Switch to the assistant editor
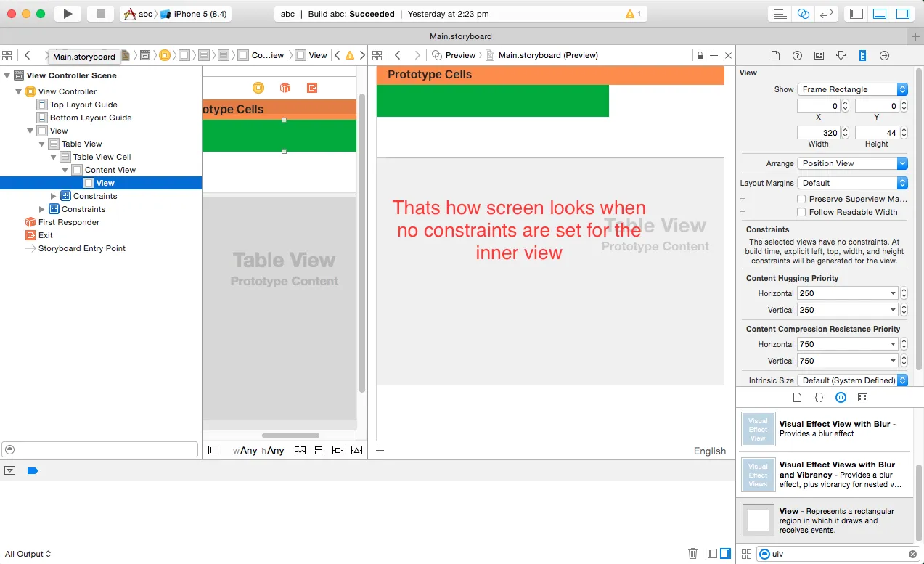 point(803,14)
